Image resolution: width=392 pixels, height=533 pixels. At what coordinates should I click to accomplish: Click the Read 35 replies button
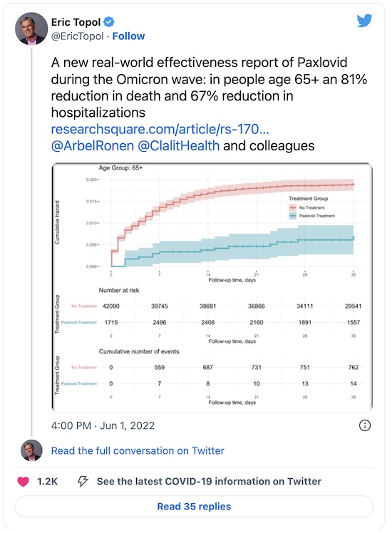pyautogui.click(x=194, y=507)
